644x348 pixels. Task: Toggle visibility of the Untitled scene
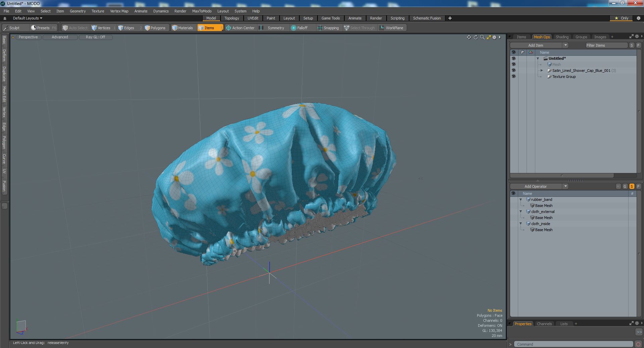(513, 58)
